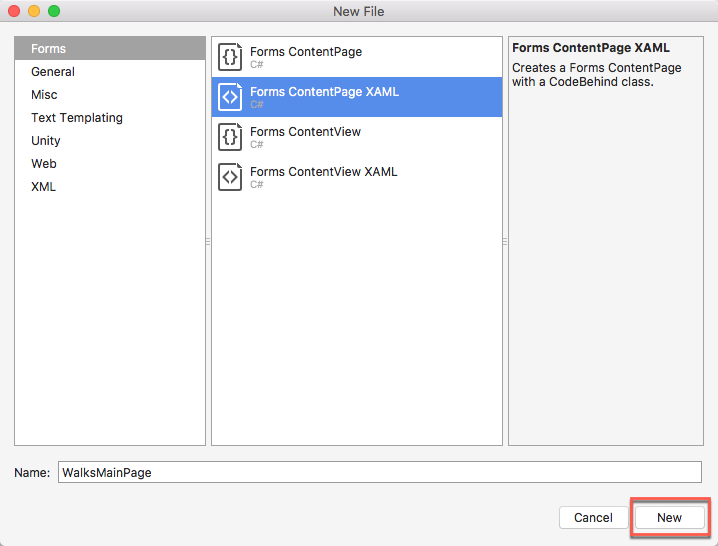Image resolution: width=718 pixels, height=546 pixels.
Task: Click the Forms ContentPage file icon
Action: pyautogui.click(x=230, y=57)
